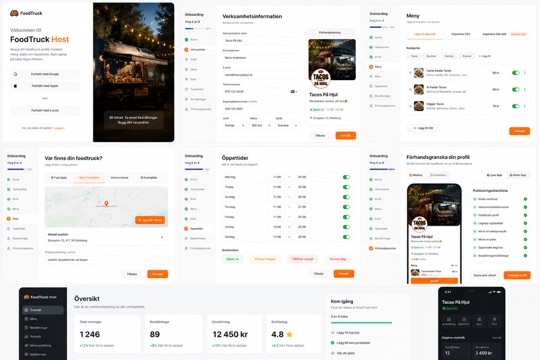Select the active Verksamhet step icon in onboarding
This screenshot has height=360, width=540.
186,50
